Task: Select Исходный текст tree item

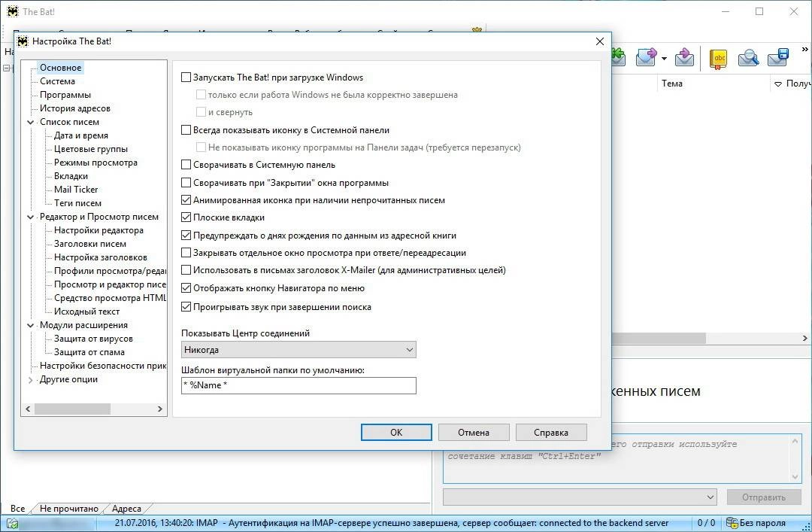Action: point(87,312)
